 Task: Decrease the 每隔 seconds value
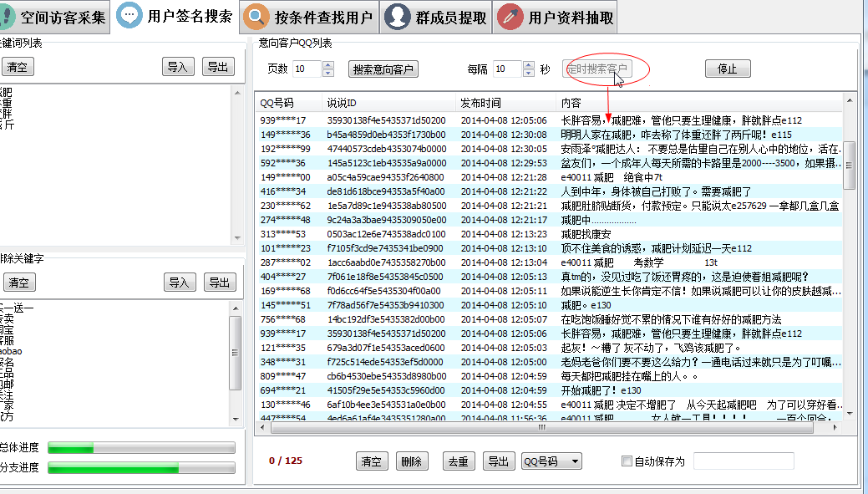pyautogui.click(x=529, y=73)
